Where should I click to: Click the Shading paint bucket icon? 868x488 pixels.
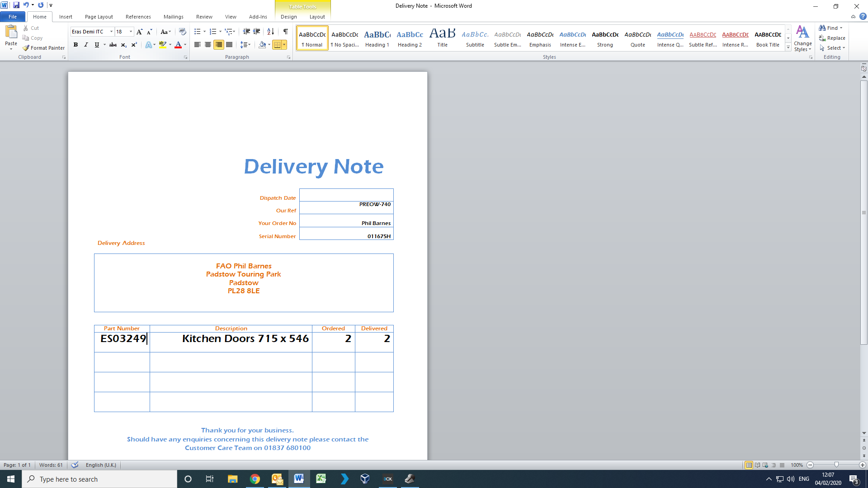coord(262,45)
